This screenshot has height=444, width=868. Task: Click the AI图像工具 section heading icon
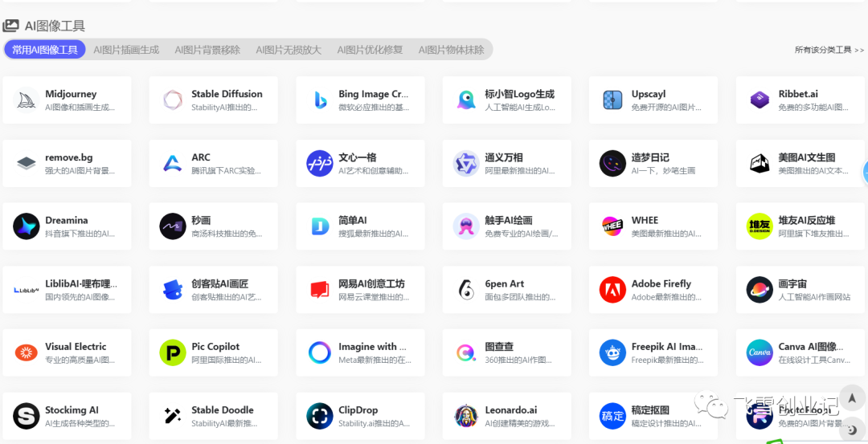click(x=10, y=26)
